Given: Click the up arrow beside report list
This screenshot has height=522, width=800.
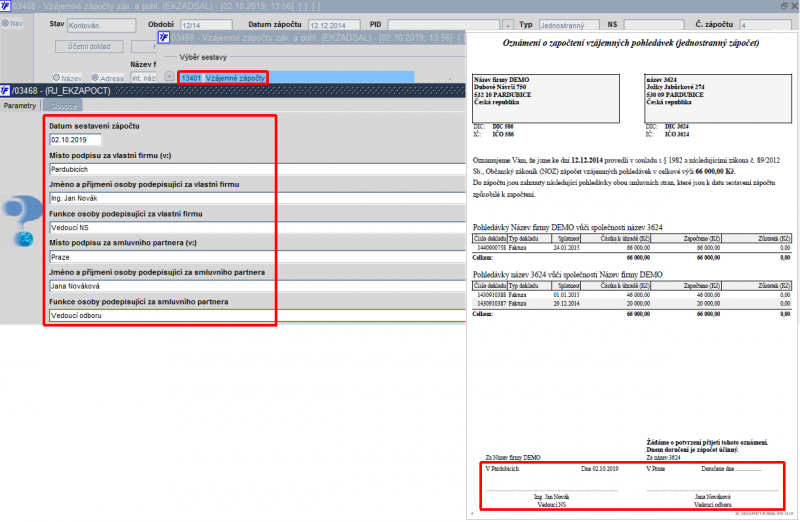Looking at the screenshot, I should pyautogui.click(x=169, y=77).
